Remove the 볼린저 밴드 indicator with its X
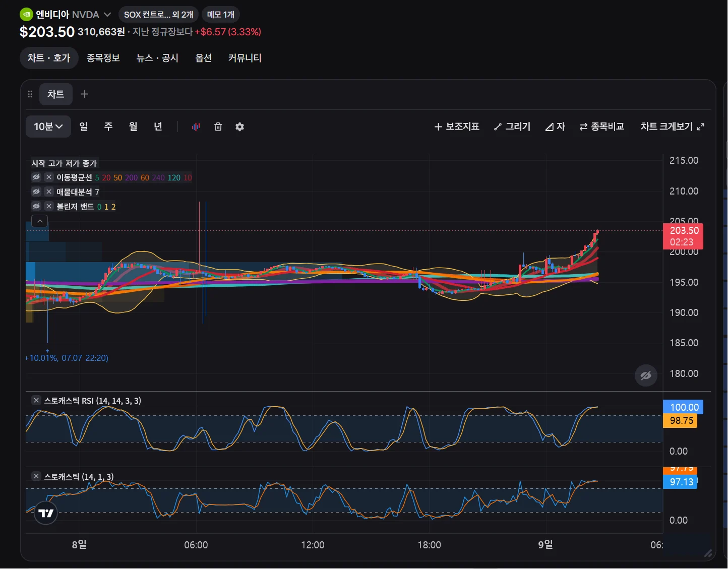Viewport: 728px width, 569px height. (49, 207)
